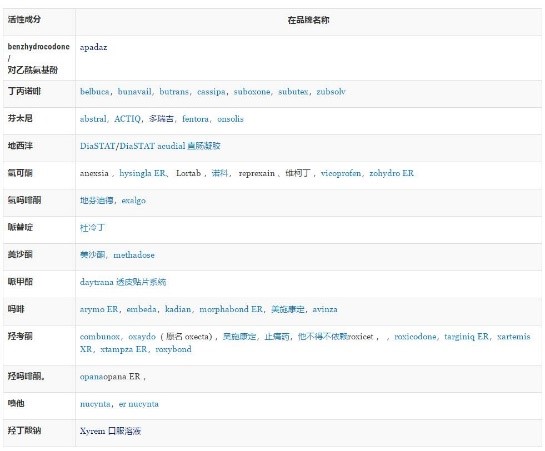The image size is (545, 451).
Task: Open the combunox link
Action: (x=100, y=336)
